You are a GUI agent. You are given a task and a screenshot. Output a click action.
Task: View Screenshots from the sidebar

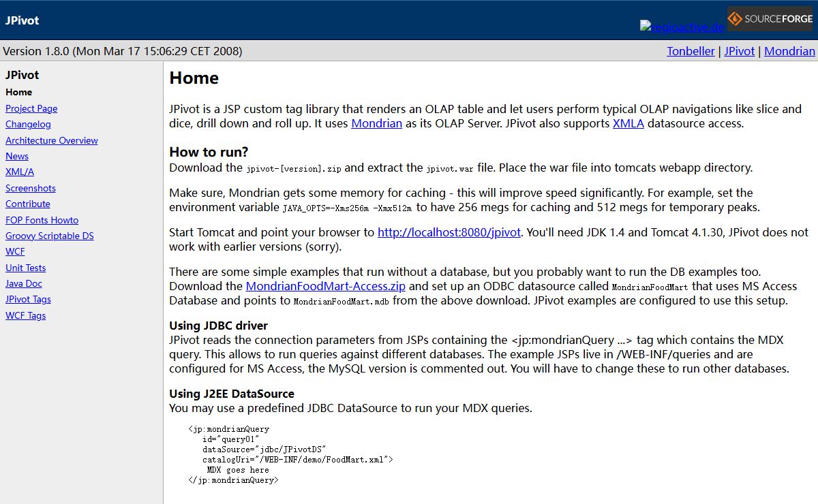pyautogui.click(x=31, y=188)
